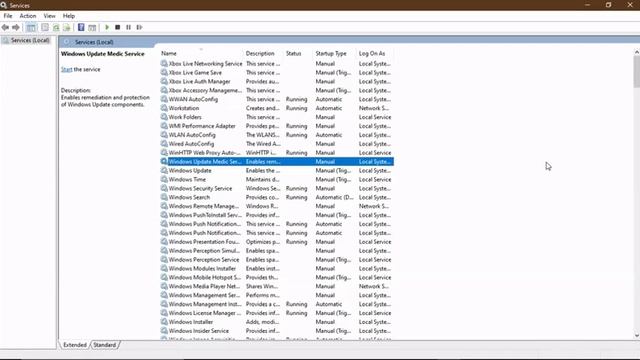Toggle Show/Hide Action Pane icon
640x360 pixels.
[92, 27]
